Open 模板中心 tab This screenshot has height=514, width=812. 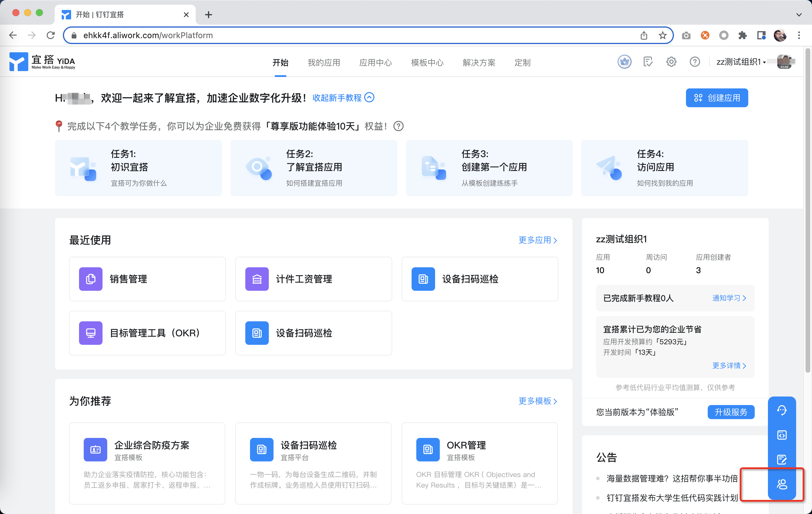(x=427, y=62)
